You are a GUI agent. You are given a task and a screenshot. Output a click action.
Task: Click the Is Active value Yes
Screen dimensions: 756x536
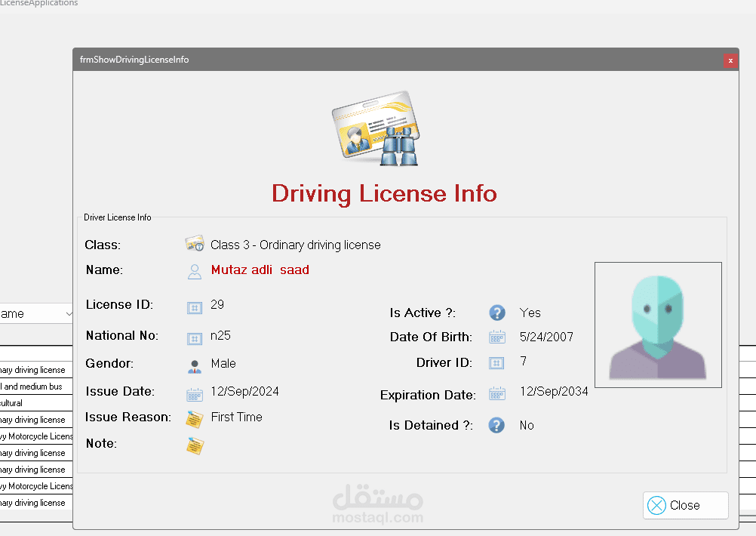pyautogui.click(x=530, y=313)
